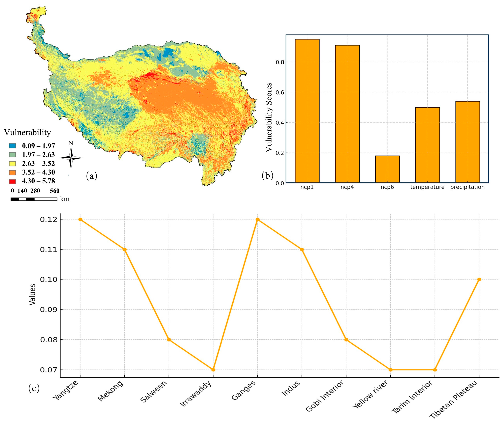Click the Irrawaddy minimum data point

pyautogui.click(x=213, y=370)
